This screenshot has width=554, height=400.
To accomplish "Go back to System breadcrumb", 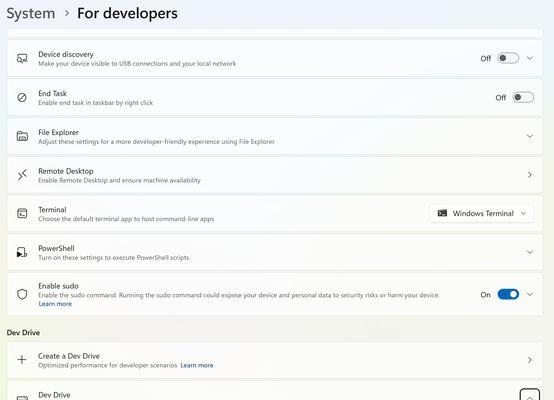I will tap(31, 13).
